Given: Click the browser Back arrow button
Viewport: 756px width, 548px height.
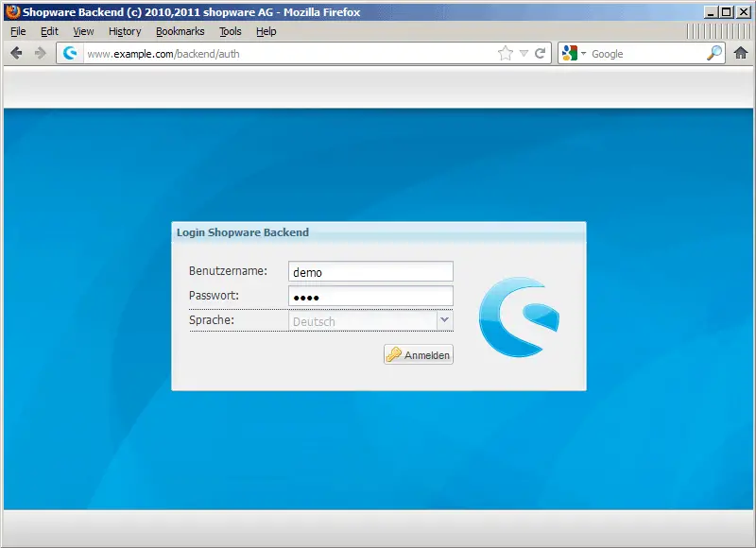Looking at the screenshot, I should click(x=16, y=53).
